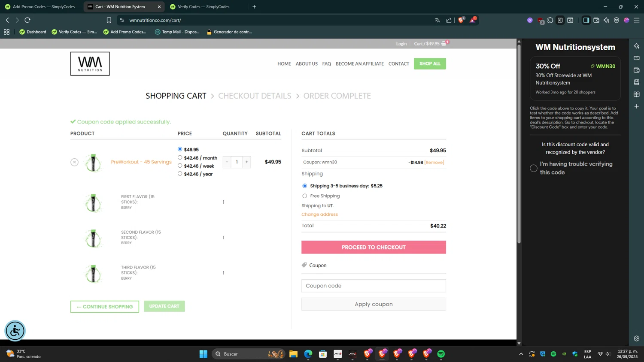Viewport: 644px width, 362px height.
Task: Choose the Free Shipping option
Action: (x=305, y=196)
